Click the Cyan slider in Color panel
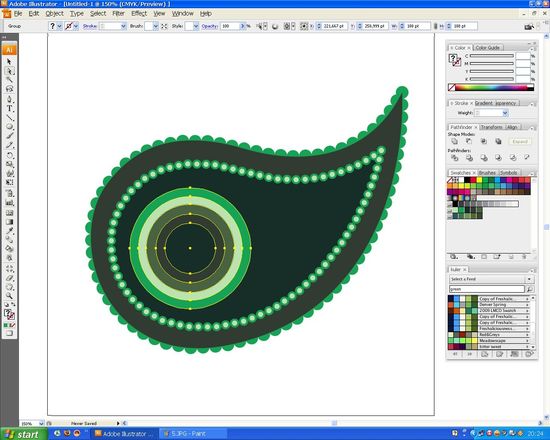This screenshot has height=440, width=550. coord(491,56)
